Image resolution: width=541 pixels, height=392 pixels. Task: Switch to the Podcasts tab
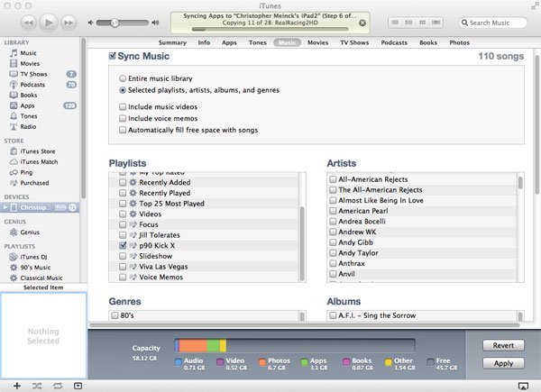pos(394,42)
